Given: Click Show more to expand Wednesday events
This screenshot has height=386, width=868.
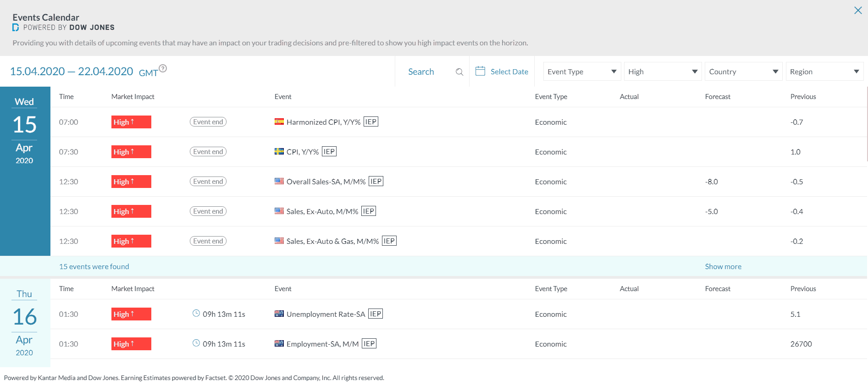Looking at the screenshot, I should pyautogui.click(x=723, y=266).
